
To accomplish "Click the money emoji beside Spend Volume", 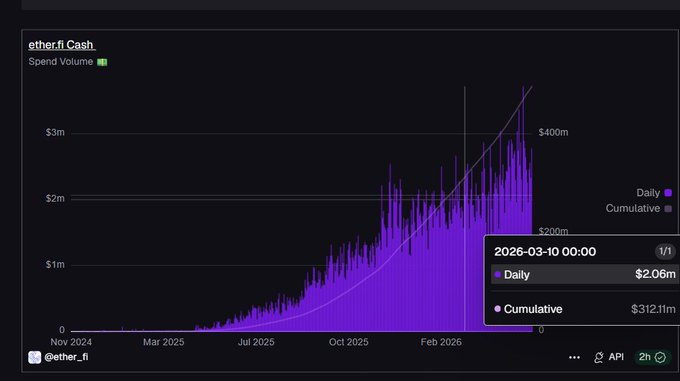I will [x=102, y=62].
